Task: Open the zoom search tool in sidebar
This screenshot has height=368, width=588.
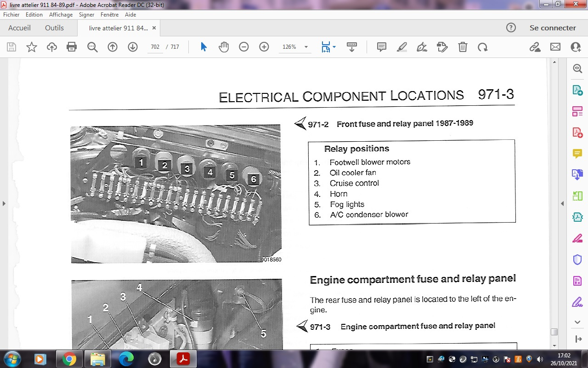Action: [x=577, y=69]
